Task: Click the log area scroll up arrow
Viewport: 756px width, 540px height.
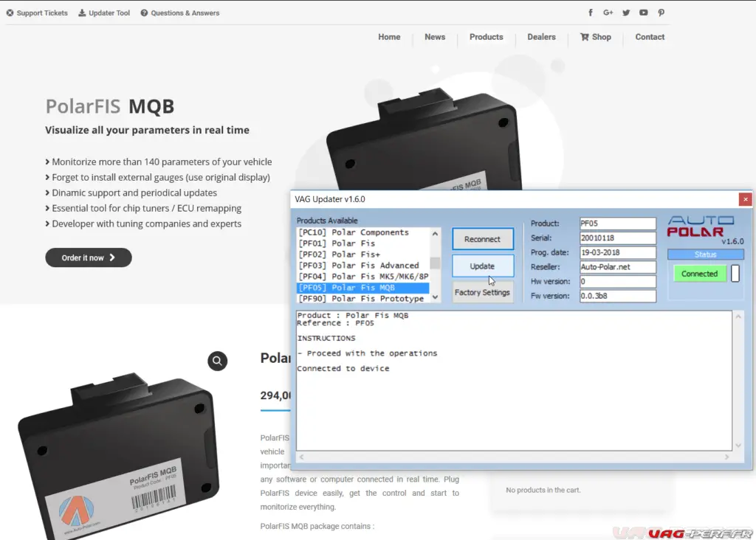Action: pos(738,316)
